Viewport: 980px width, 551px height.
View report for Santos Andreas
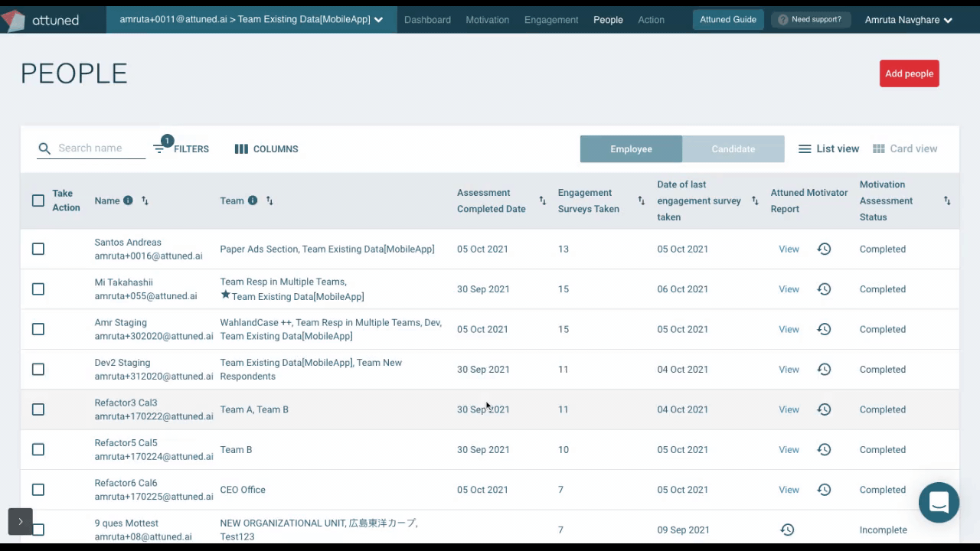pos(789,249)
